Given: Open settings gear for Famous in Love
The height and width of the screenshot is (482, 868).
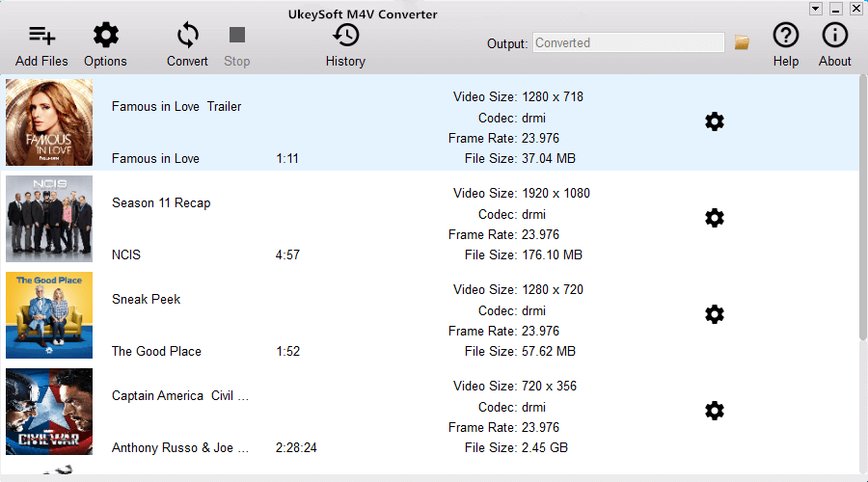Looking at the screenshot, I should pyautogui.click(x=715, y=121).
